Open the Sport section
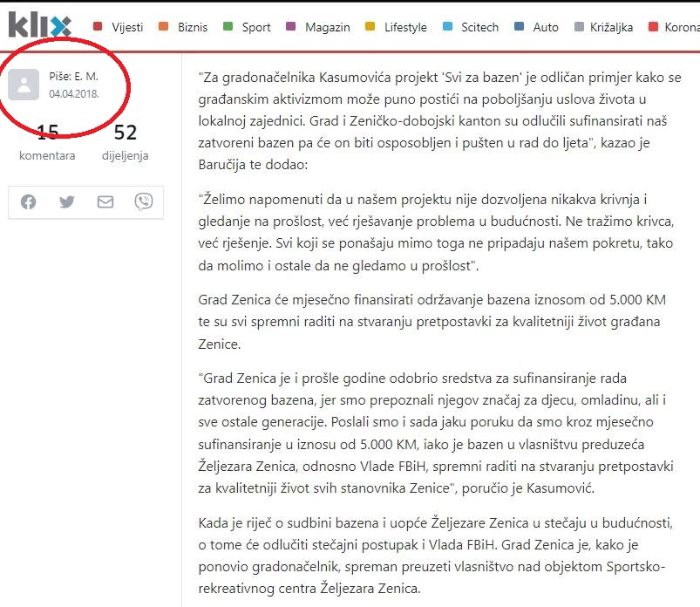 [x=248, y=27]
